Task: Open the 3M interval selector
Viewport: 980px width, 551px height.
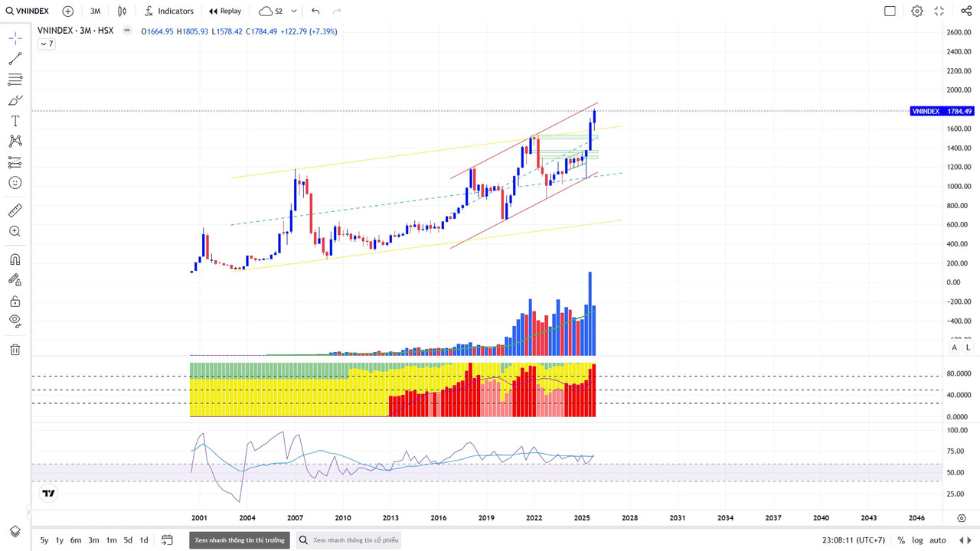Action: pos(95,11)
